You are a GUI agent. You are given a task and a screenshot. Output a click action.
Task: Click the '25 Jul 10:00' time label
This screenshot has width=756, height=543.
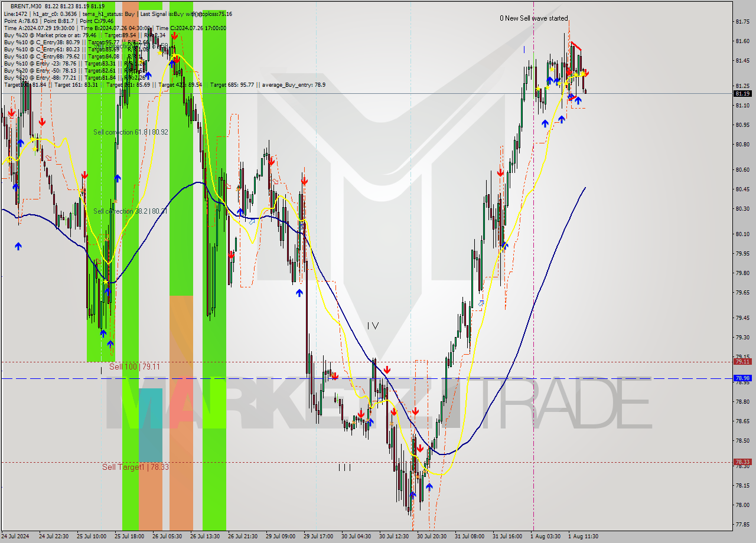pyautogui.click(x=92, y=537)
